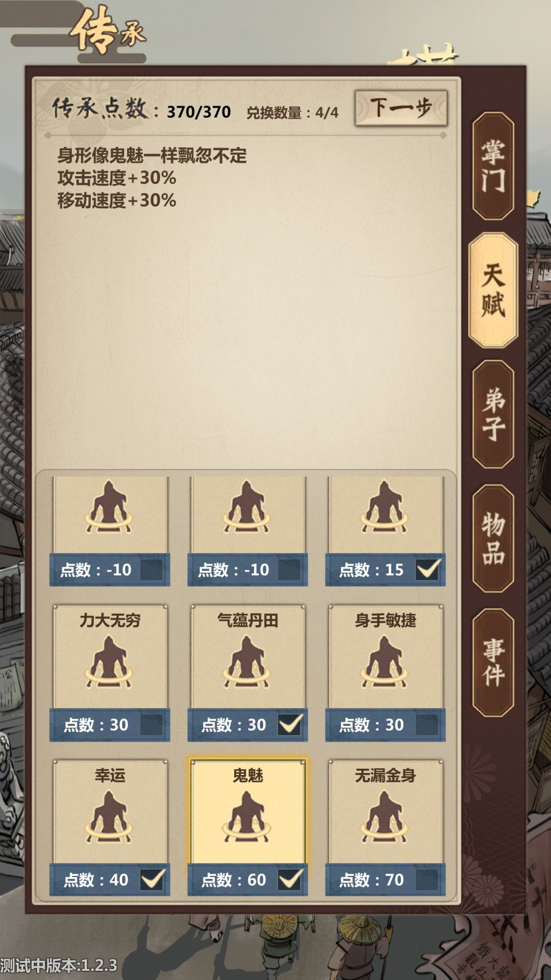Uncheck the 气蕴丹田 30-point checkbox
The height and width of the screenshot is (980, 551).
290,724
